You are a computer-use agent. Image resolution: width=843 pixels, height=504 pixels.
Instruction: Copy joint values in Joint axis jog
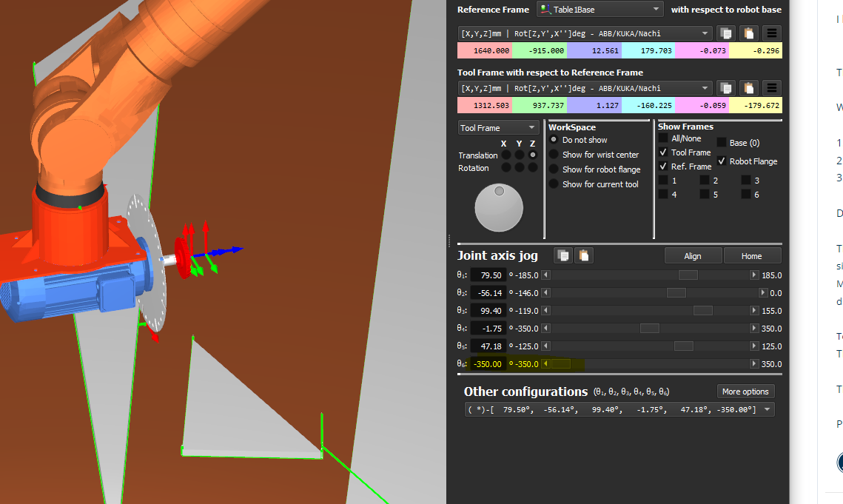pos(563,255)
